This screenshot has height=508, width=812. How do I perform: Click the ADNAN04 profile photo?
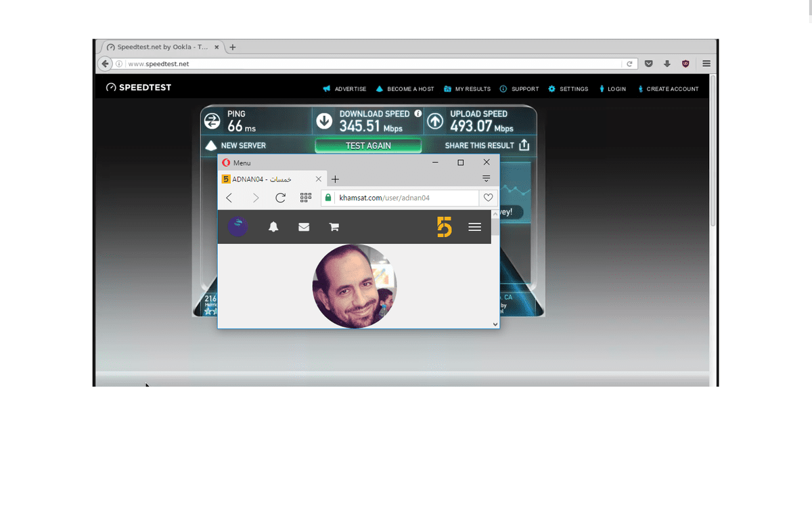click(355, 287)
